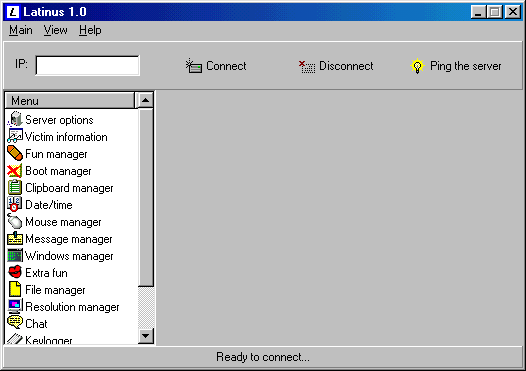Close the Latinus 1.0 window
Screen dimensions: 526x371
pyautogui.click(x=513, y=12)
